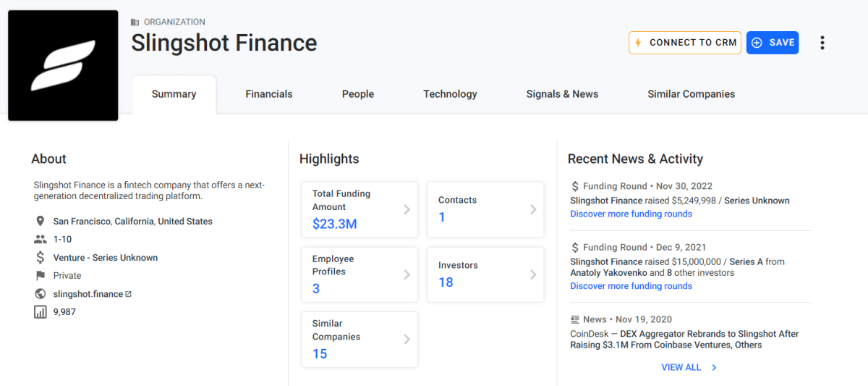Click the Recent News & Activity heading
Screen dimensions: 868x386
tap(635, 159)
